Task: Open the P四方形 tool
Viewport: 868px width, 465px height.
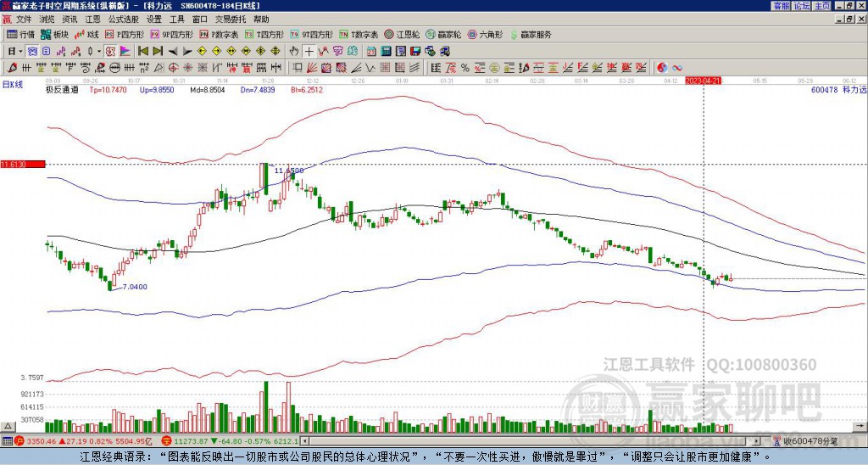Action: (x=125, y=34)
